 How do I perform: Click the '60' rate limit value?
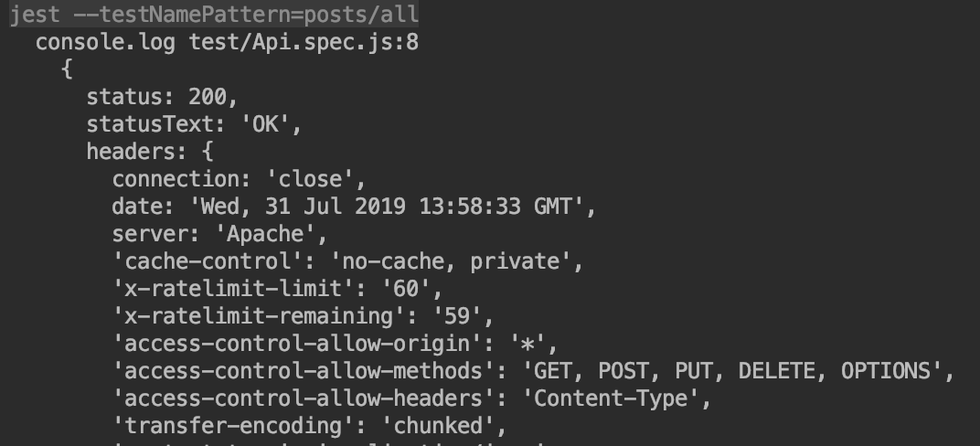[x=406, y=289]
